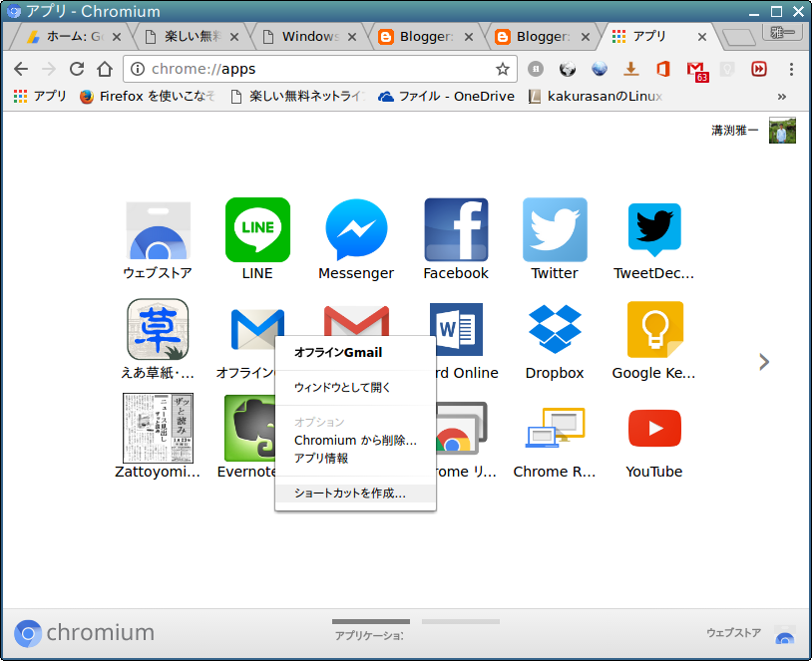Open the Gmail checker extension with 63 badge
Viewport: 812px width, 661px height.
tap(696, 71)
